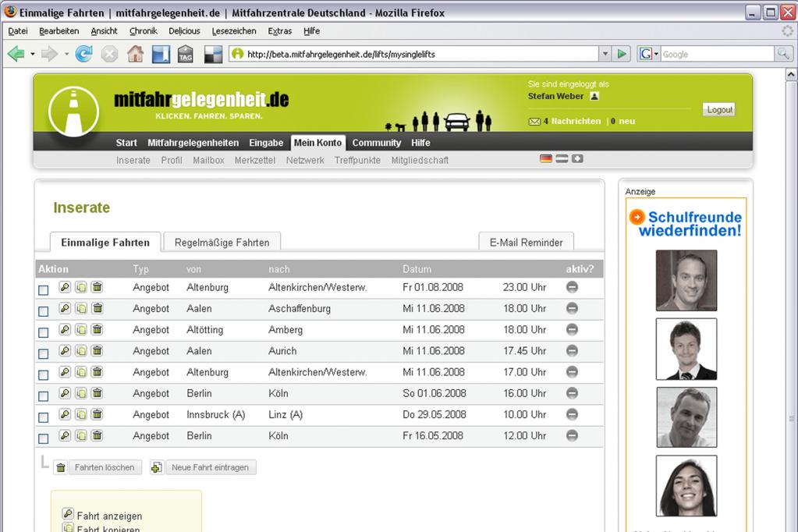The width and height of the screenshot is (798, 532).
Task: Click the Delicious bookmarks toolbar icon
Action: point(213,55)
